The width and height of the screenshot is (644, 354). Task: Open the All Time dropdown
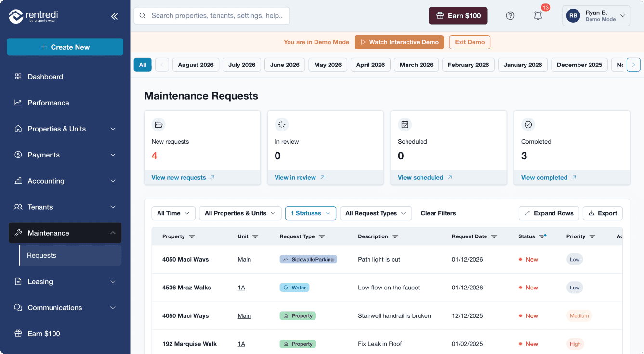173,213
